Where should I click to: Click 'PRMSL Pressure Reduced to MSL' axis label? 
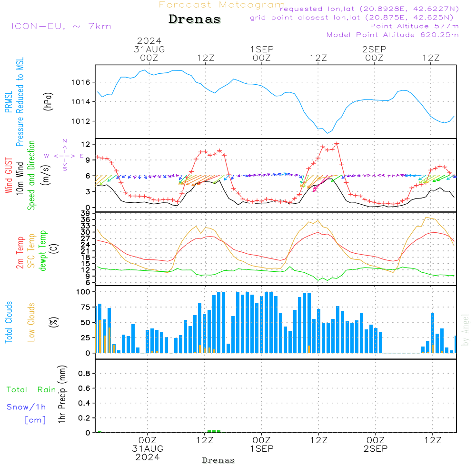pyautogui.click(x=14, y=102)
